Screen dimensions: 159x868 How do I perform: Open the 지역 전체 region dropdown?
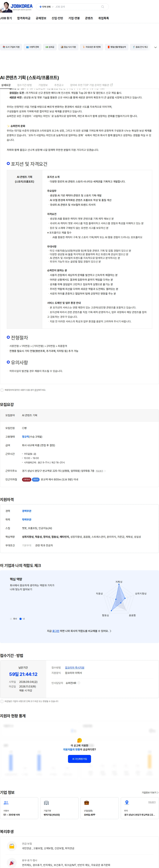(x=47, y=7)
